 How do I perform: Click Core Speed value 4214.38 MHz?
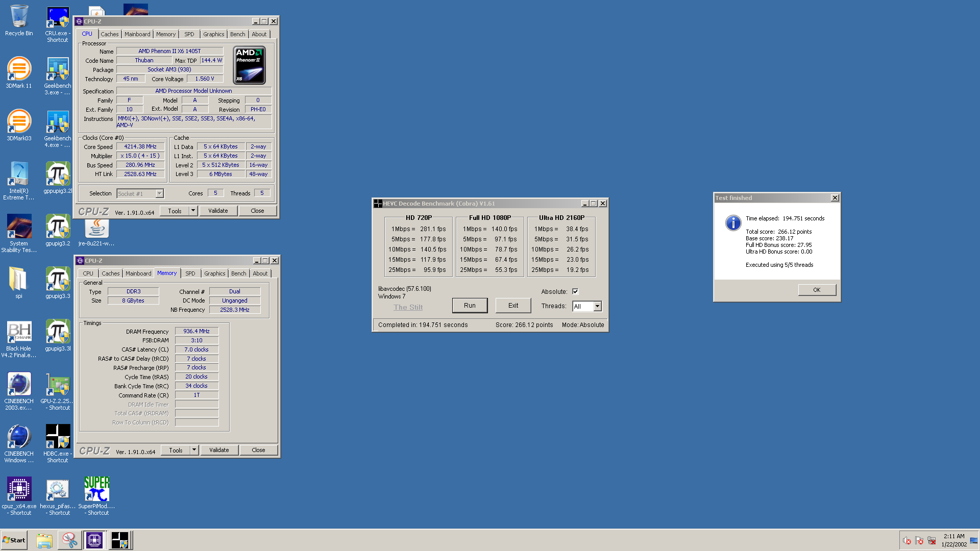click(140, 146)
